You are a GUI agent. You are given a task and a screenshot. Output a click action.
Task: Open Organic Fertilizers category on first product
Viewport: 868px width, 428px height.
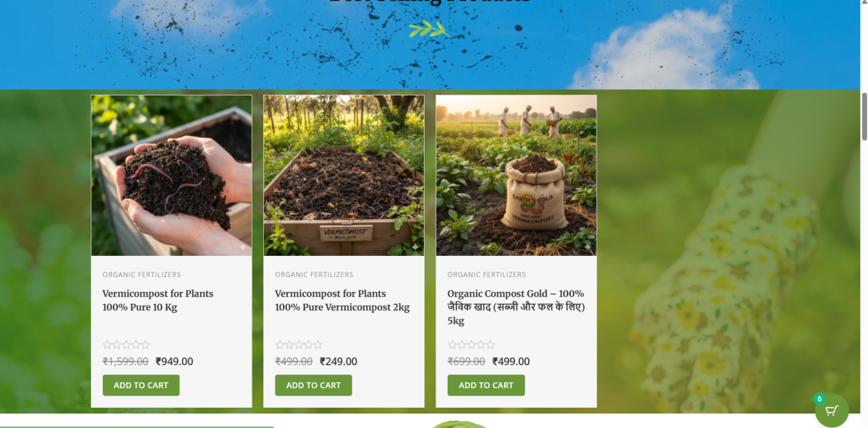(142, 275)
